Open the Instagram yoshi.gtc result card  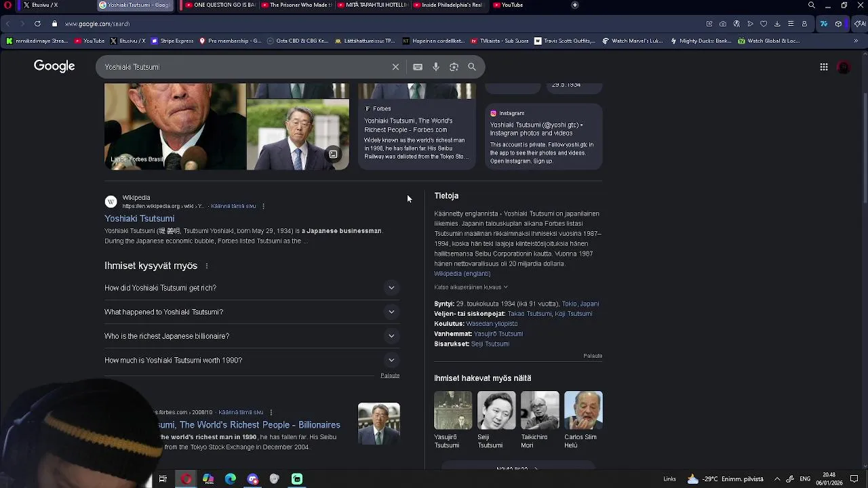coord(543,137)
